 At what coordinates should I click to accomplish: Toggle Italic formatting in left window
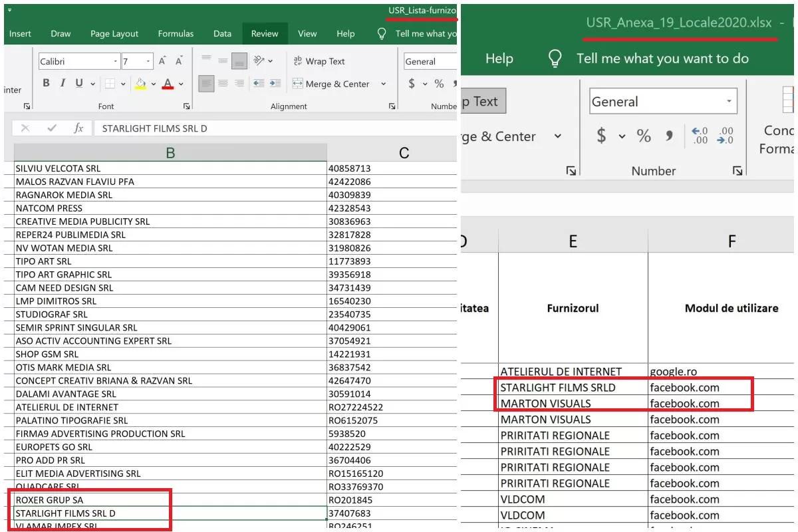point(63,83)
